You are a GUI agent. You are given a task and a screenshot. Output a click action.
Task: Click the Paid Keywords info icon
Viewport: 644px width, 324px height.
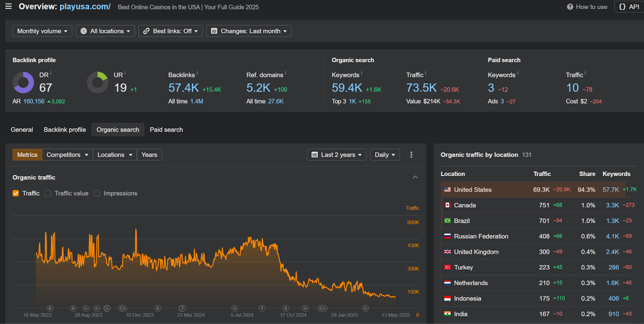point(518,73)
